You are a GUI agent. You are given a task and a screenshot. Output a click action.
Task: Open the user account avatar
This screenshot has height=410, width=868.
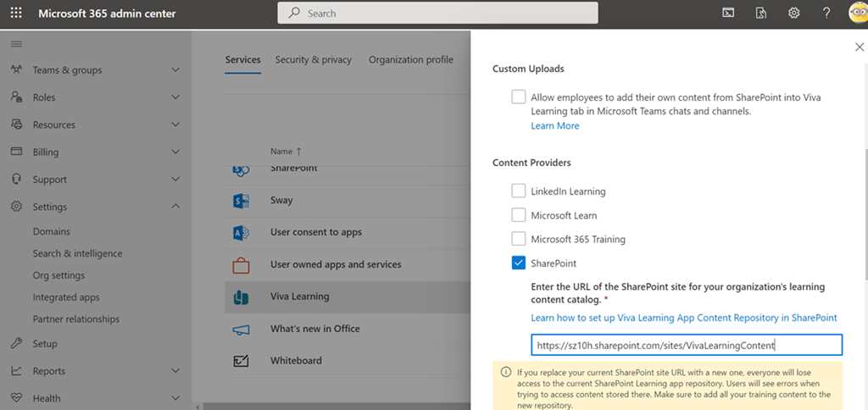click(857, 13)
